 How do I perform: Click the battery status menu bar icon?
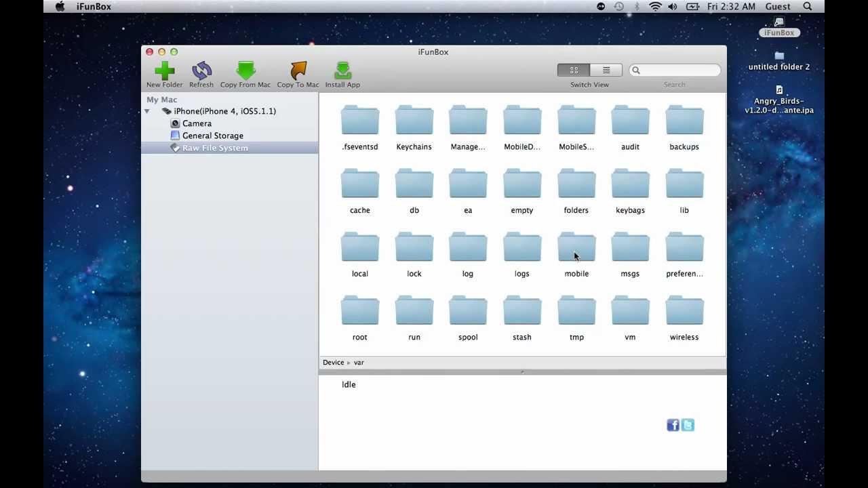pos(692,6)
